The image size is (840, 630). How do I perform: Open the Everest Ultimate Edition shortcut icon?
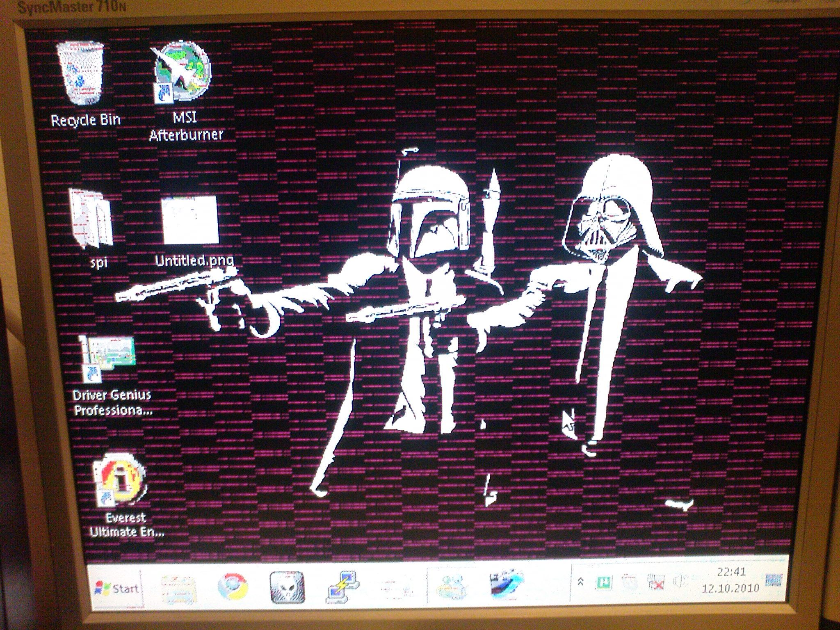point(119,481)
